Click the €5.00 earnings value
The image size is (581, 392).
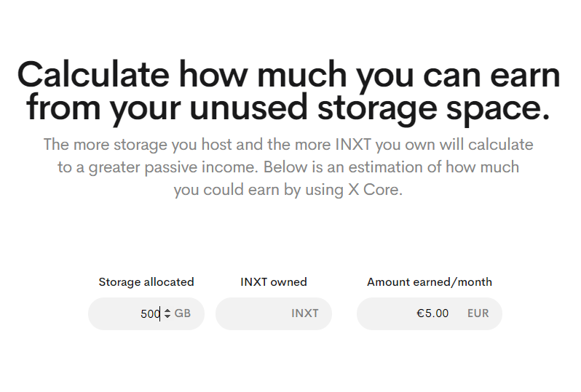click(432, 313)
